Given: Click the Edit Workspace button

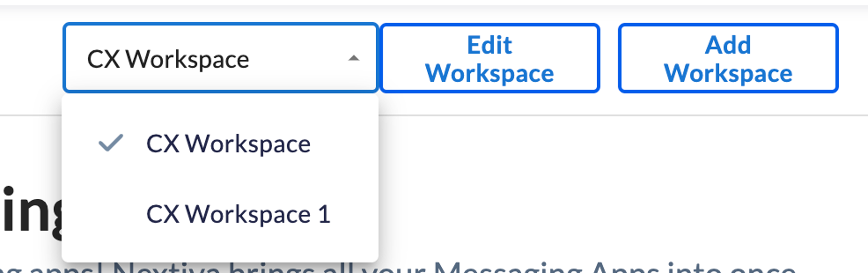Looking at the screenshot, I should [x=491, y=58].
